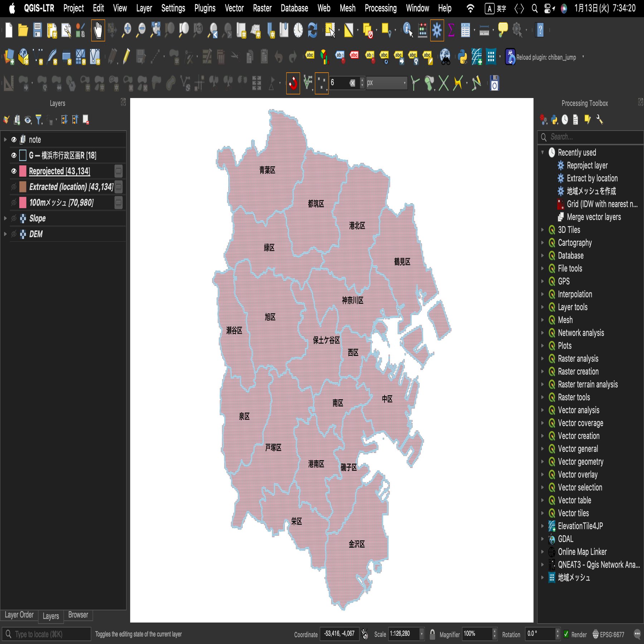Show the Slope layer
Viewport: 644px width, 644px height.
(x=14, y=218)
